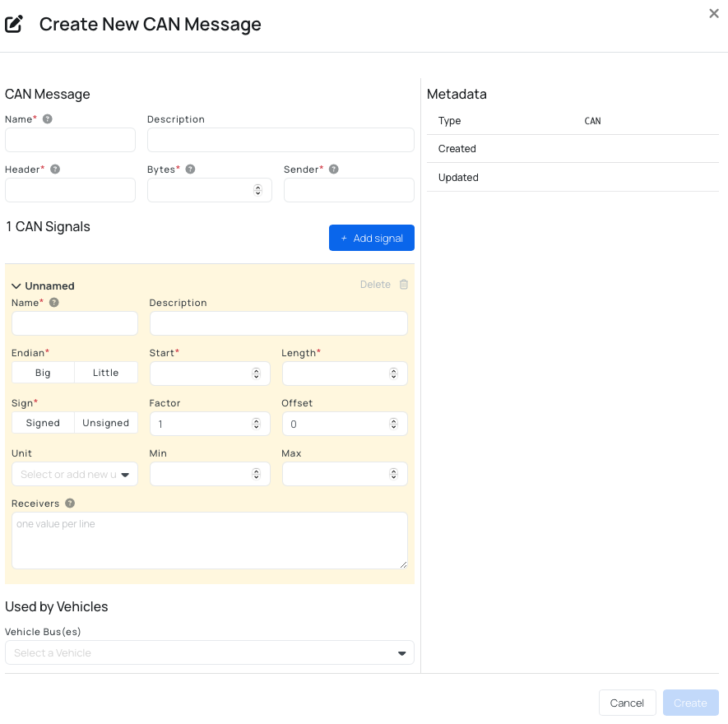728x724 pixels.
Task: Select Big endian for the signal
Action: coord(43,372)
